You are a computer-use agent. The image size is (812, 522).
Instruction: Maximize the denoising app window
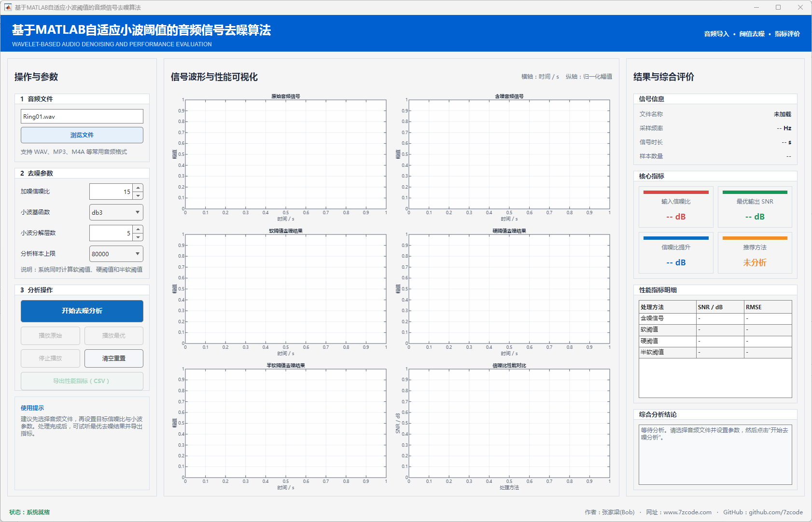[778, 7]
